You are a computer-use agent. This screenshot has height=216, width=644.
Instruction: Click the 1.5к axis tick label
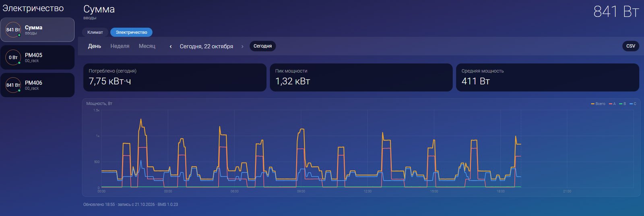tap(96, 110)
